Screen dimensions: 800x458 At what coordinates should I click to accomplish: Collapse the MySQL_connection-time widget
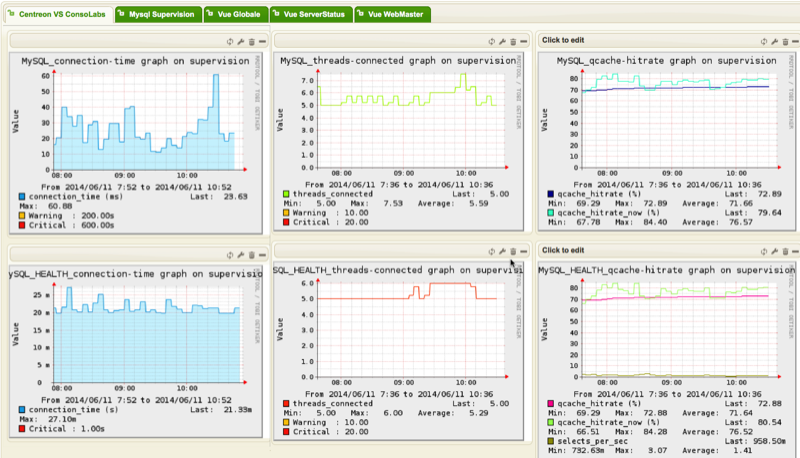pyautogui.click(x=260, y=41)
